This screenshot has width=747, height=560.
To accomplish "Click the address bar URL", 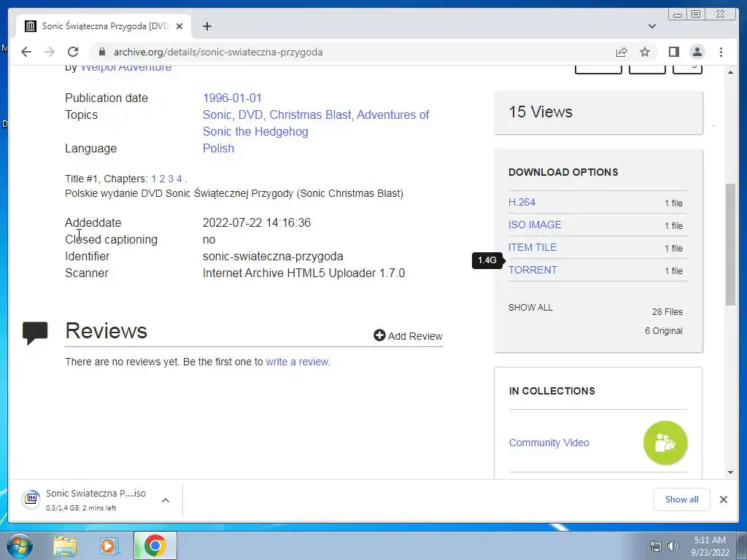I will tap(218, 52).
